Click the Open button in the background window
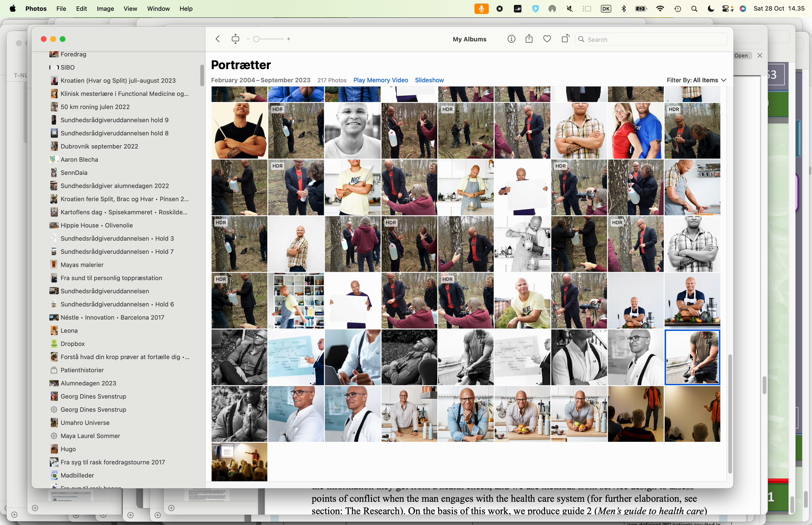 pyautogui.click(x=741, y=55)
